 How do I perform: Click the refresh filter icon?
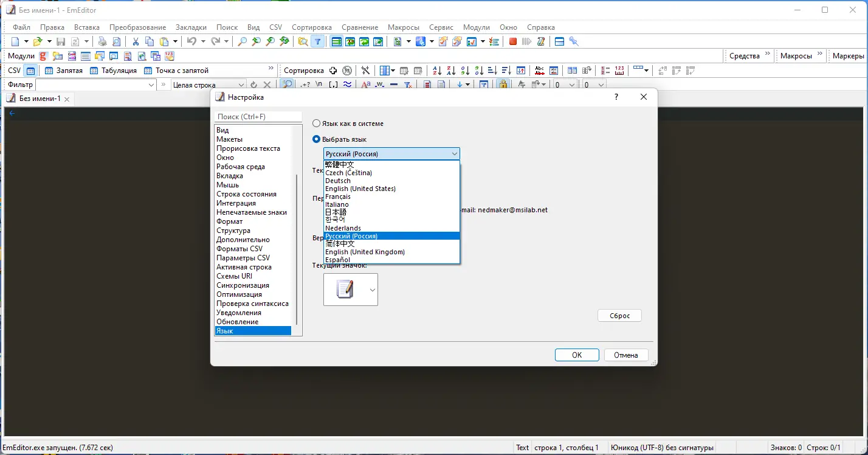(253, 85)
